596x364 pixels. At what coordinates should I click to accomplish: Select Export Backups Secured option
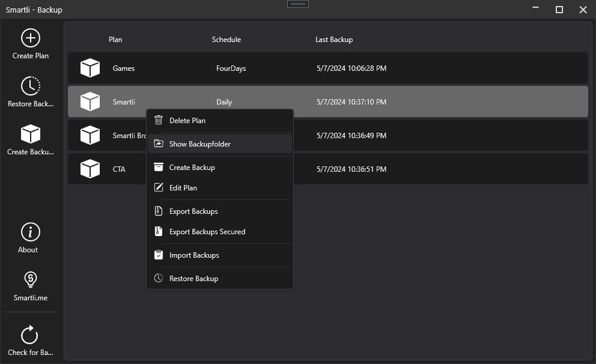(207, 231)
